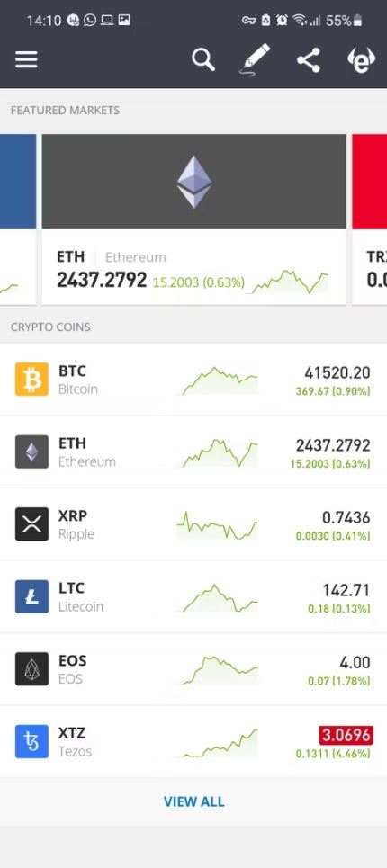Tap the red XTZ price 3.0696
This screenshot has width=387, height=868.
tap(346, 735)
